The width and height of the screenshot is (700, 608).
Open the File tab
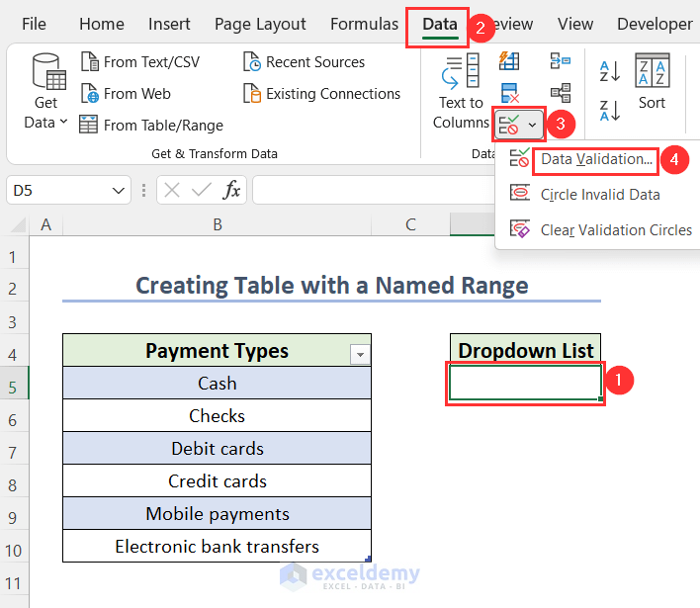[x=34, y=24]
